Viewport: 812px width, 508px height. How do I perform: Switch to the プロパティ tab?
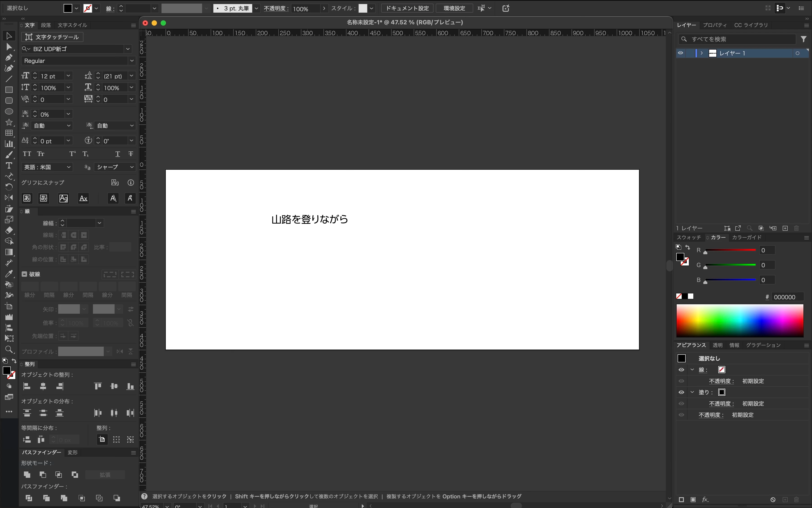(715, 25)
